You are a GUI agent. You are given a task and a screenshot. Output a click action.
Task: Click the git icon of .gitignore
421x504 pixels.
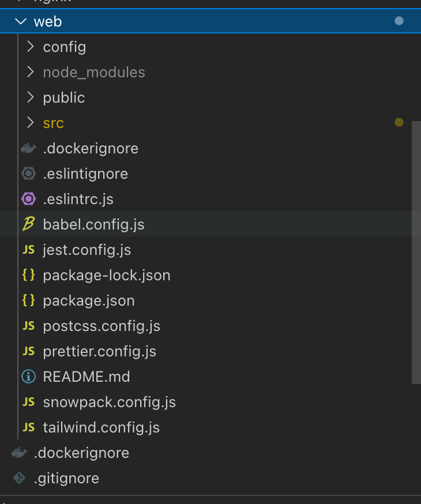click(19, 478)
